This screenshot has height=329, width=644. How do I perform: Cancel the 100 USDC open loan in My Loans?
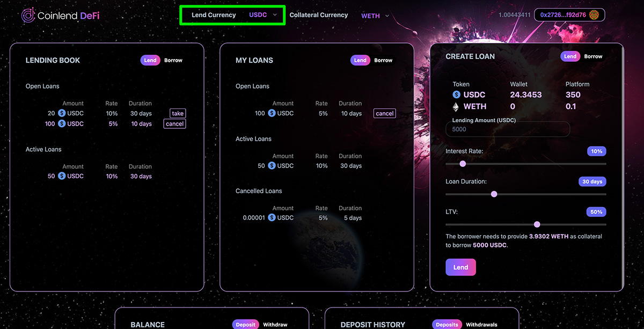point(385,113)
